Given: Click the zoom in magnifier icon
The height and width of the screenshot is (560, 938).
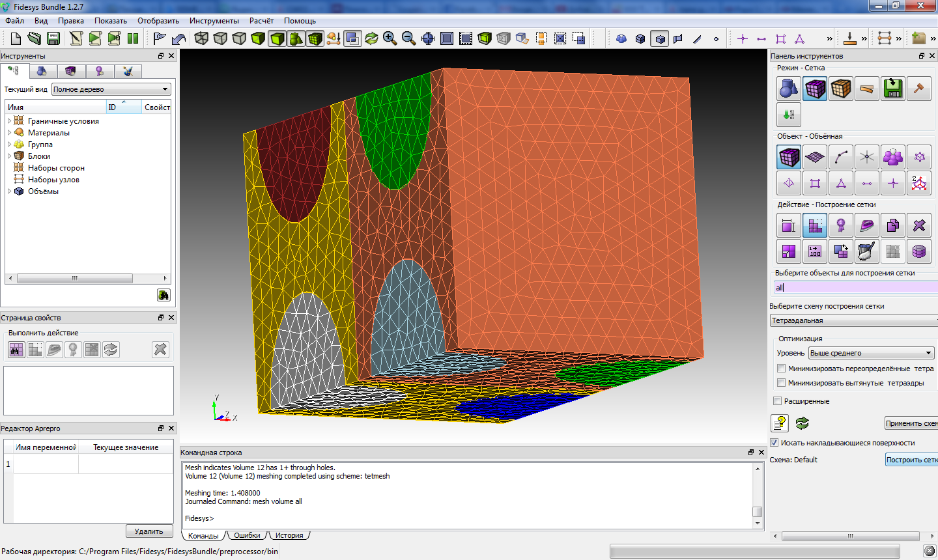Looking at the screenshot, I should coord(390,38).
